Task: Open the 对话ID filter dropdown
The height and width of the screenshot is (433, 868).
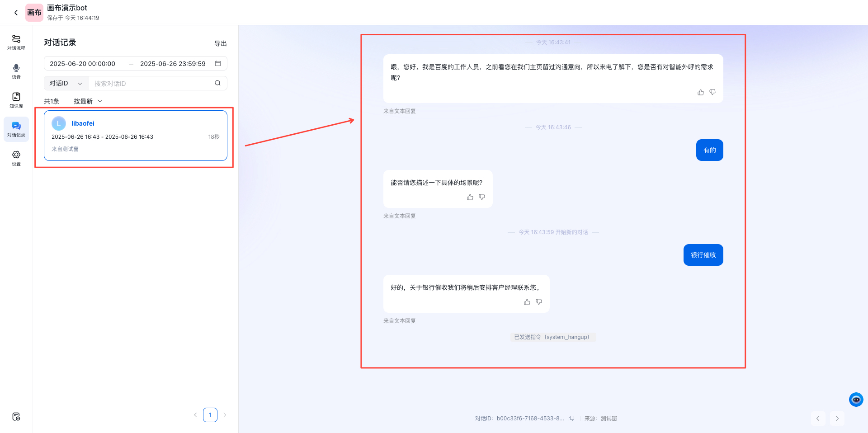Action: pos(66,83)
